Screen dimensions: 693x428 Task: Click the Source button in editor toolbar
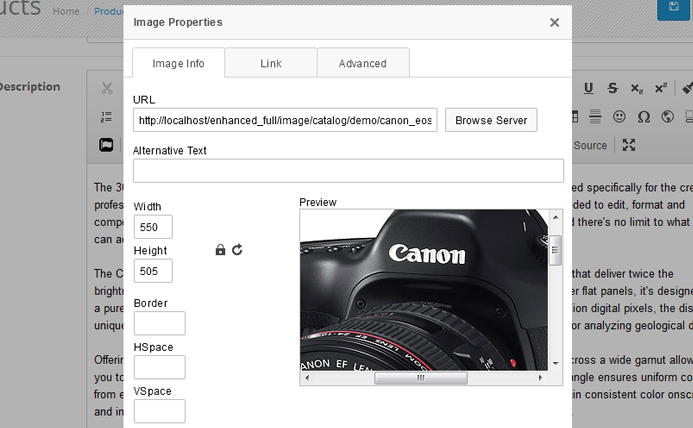[x=590, y=145]
